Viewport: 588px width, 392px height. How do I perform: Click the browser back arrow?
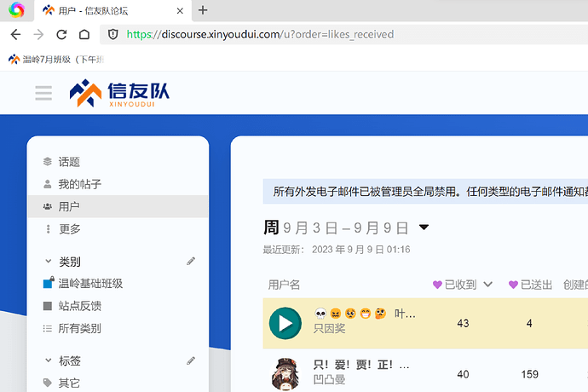[15, 34]
